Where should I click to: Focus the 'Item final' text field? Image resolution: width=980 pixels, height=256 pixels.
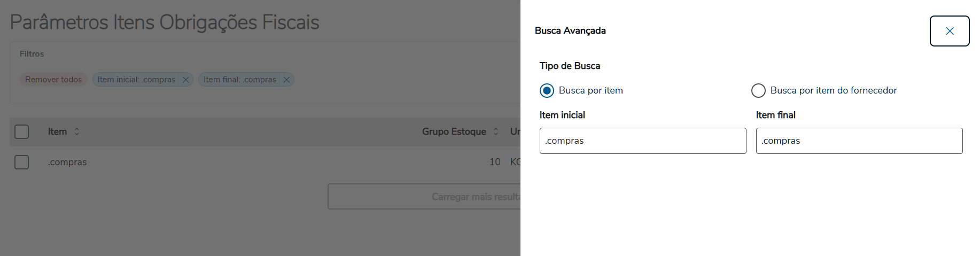[859, 141]
